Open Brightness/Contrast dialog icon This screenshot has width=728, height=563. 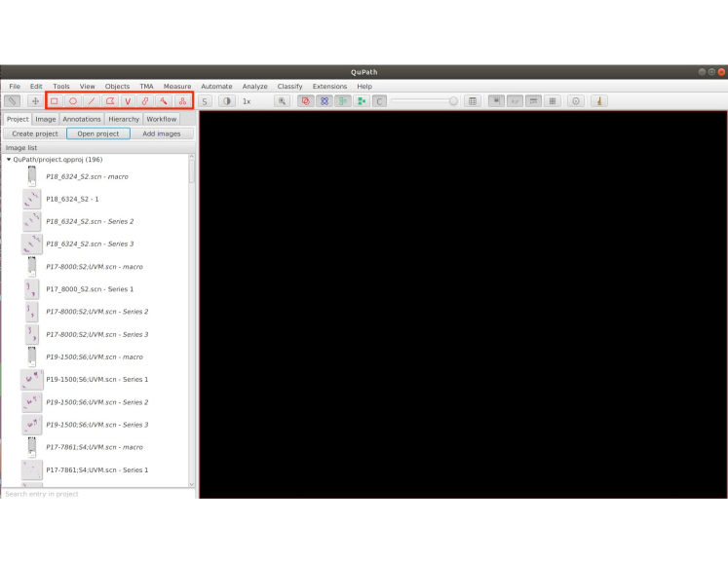pyautogui.click(x=226, y=101)
